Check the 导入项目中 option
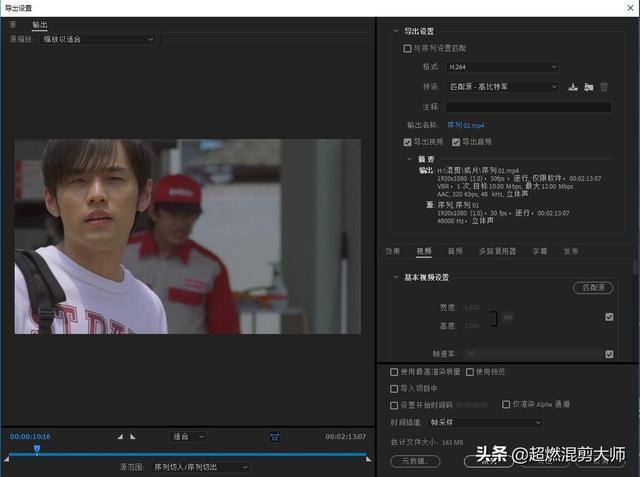 pos(394,389)
